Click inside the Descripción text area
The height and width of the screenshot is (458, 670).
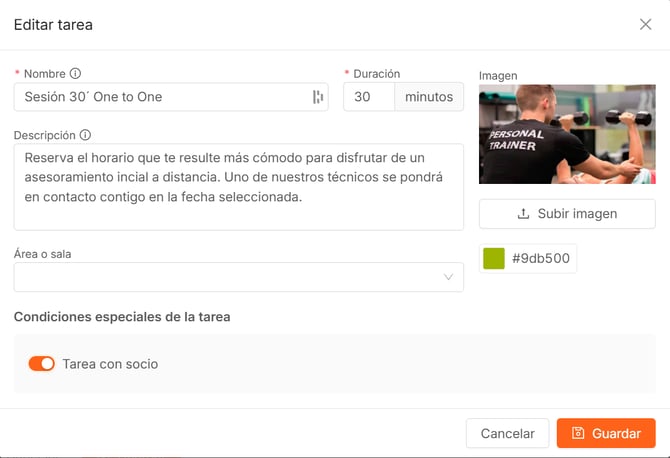(238, 186)
